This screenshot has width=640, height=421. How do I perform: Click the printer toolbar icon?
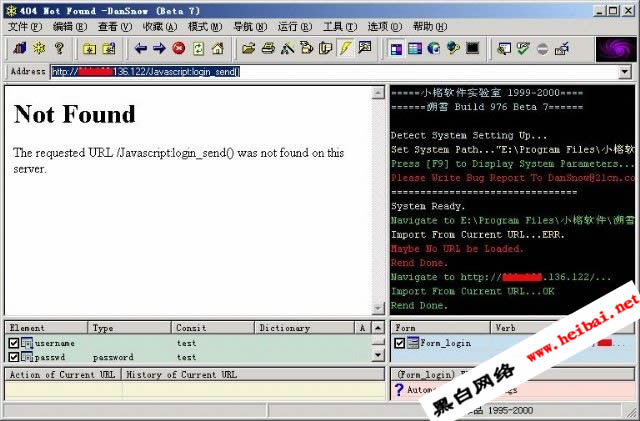(x=268, y=49)
